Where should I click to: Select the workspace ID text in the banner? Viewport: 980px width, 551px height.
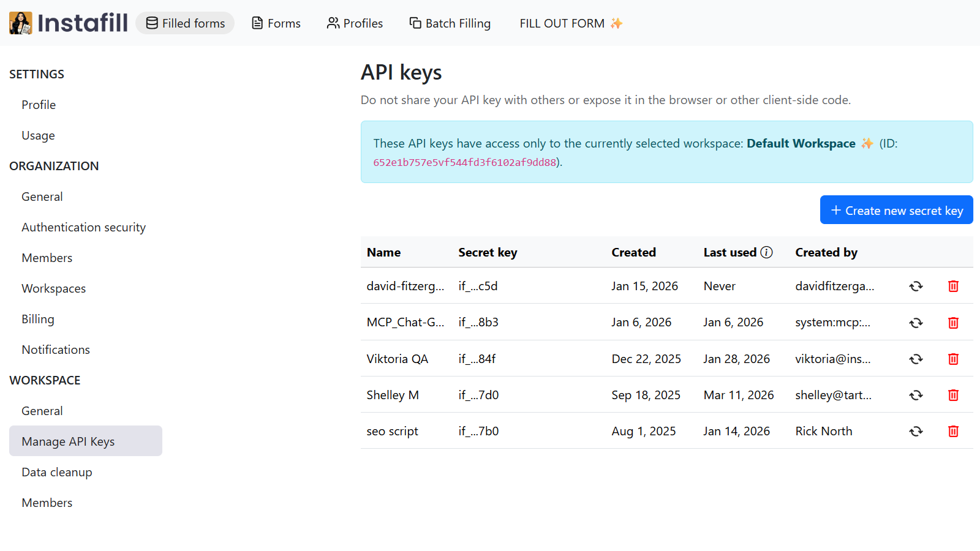coord(464,162)
